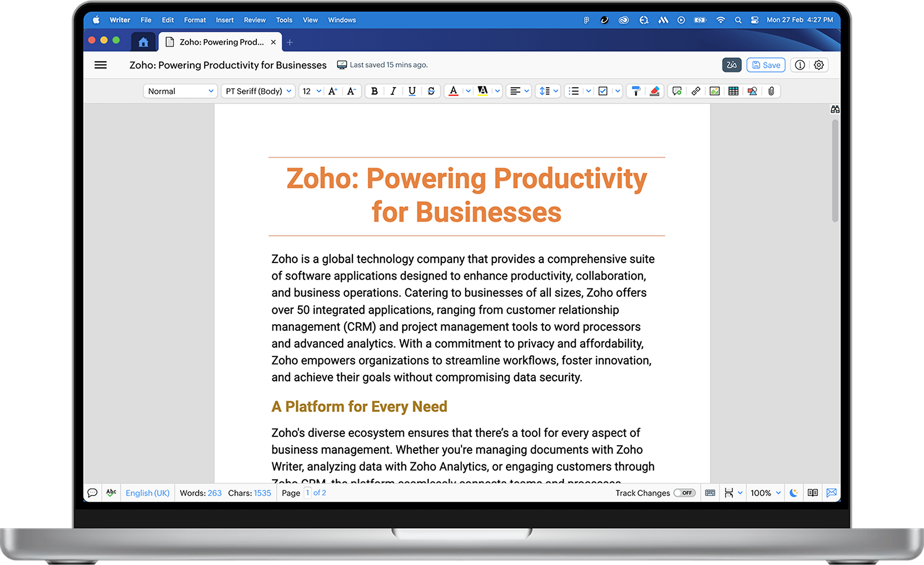Select the Zoho: Powering Prod... document tab
The height and width of the screenshot is (565, 924).
(220, 42)
